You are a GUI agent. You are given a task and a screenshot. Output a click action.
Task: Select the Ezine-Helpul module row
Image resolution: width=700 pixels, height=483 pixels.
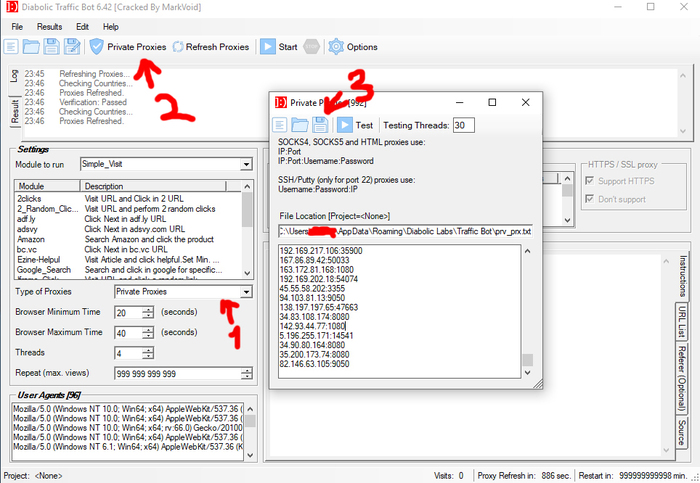(x=129, y=259)
